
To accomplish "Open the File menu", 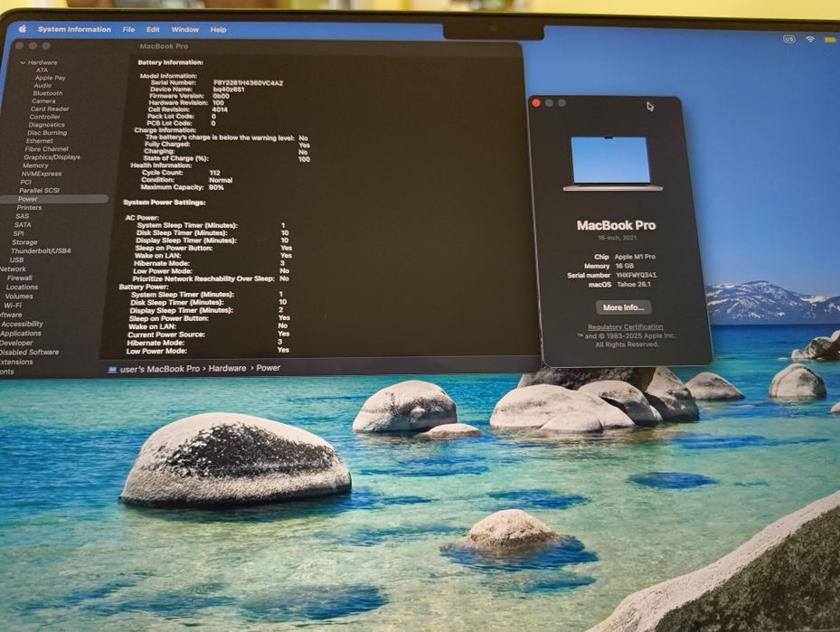I will point(128,30).
